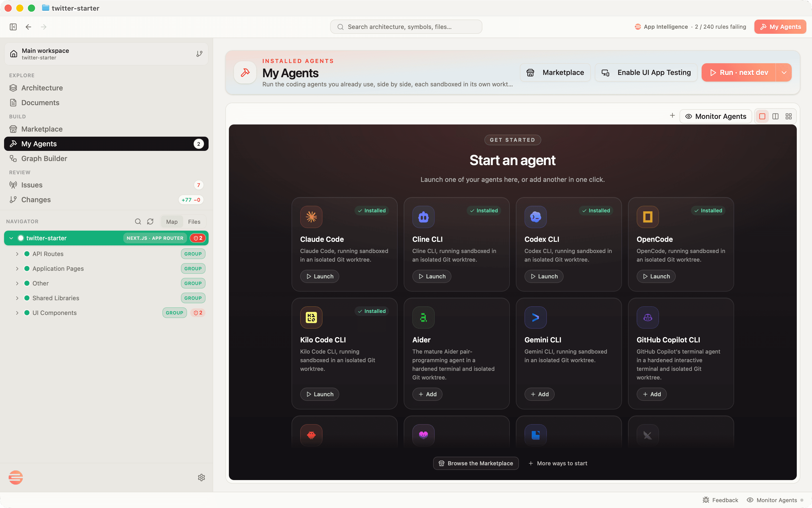
Task: Add a new agent pane with the plus icon
Action: point(672,116)
